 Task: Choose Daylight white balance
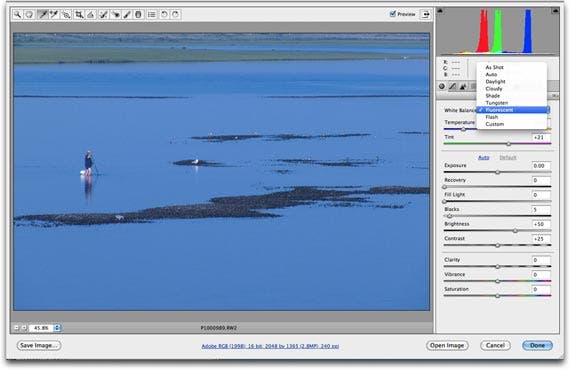pyautogui.click(x=512, y=81)
